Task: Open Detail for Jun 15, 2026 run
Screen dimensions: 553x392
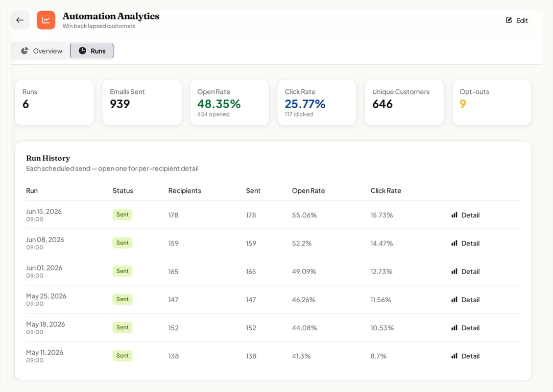Action: coord(466,215)
